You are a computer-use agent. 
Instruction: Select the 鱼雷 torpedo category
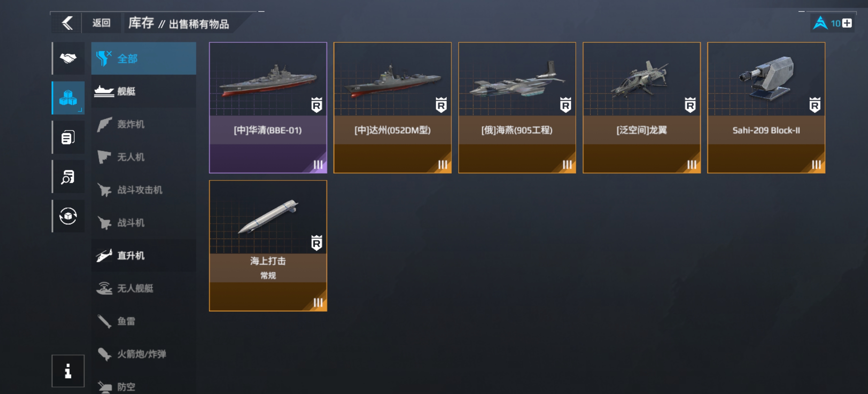click(144, 322)
